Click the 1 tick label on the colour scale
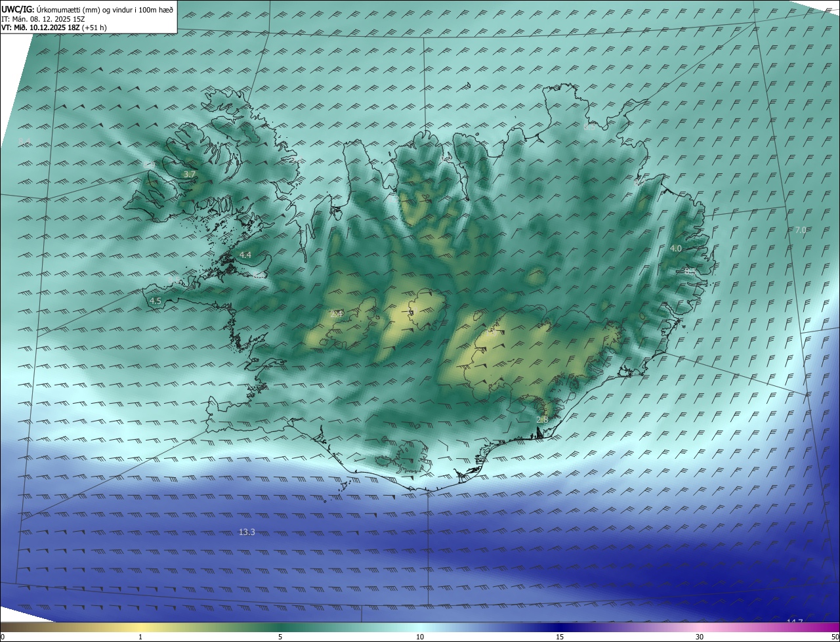This screenshot has height=642, width=840. point(140,637)
